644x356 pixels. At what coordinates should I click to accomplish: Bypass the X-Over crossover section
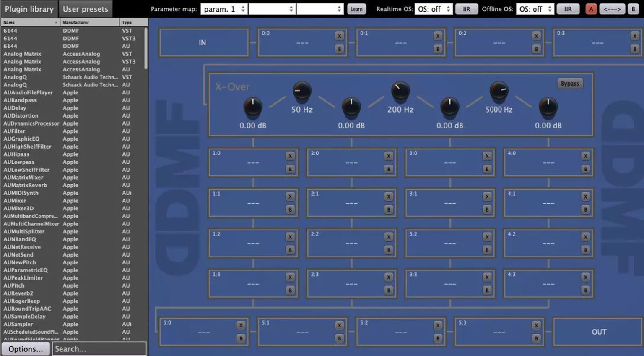(x=570, y=83)
